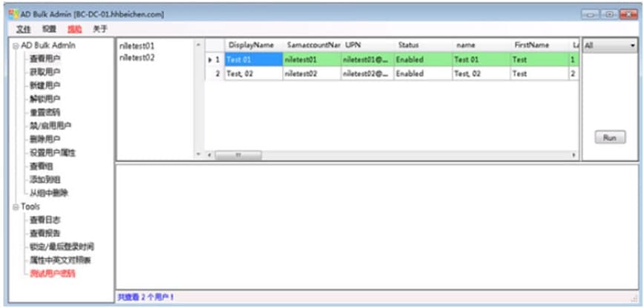Image resolution: width=644 pixels, height=308 pixels.
Task: Click the AD Bulk Admin title bar icon
Action: point(13,14)
